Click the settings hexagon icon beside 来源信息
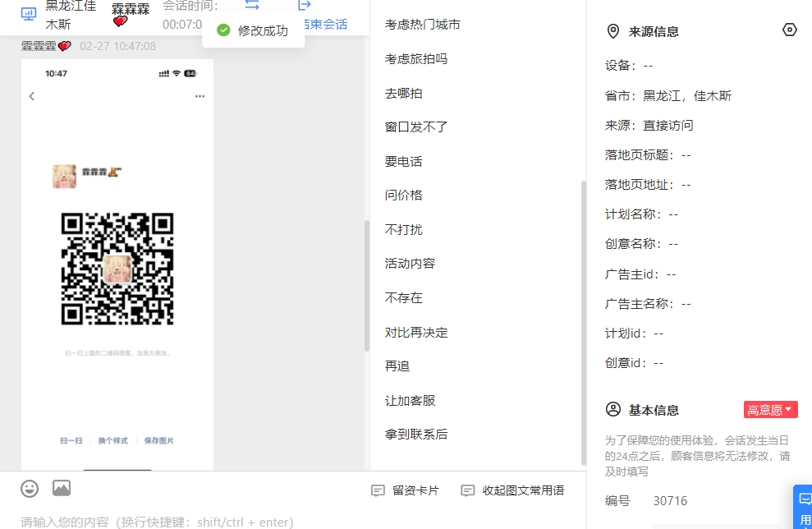 click(x=789, y=30)
